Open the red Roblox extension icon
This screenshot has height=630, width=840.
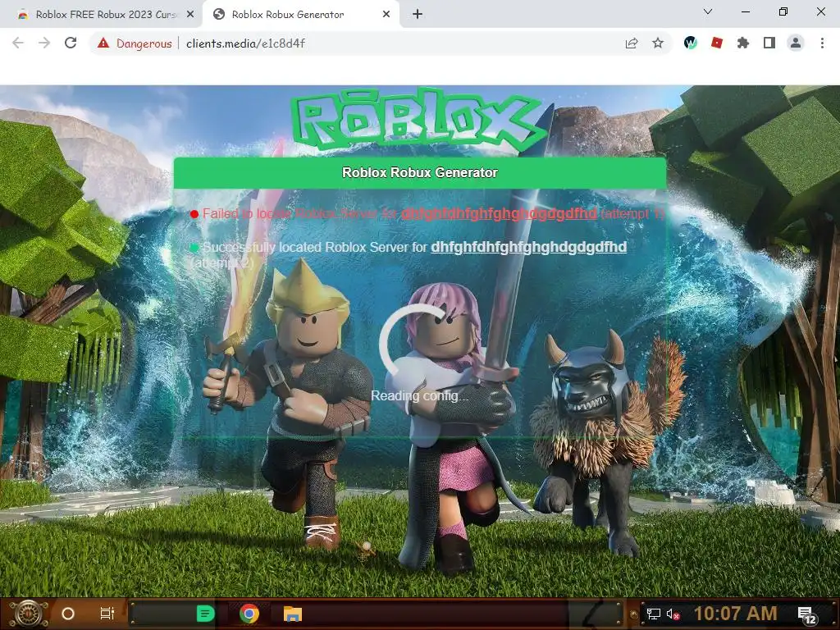tap(717, 43)
